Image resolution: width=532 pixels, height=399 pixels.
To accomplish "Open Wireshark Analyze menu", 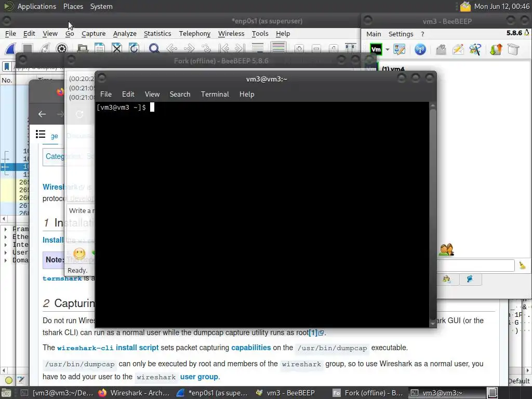I will point(125,34).
